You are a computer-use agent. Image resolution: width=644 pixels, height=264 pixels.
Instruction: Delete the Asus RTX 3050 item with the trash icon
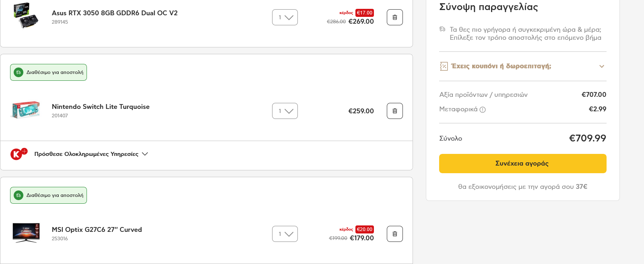[395, 17]
